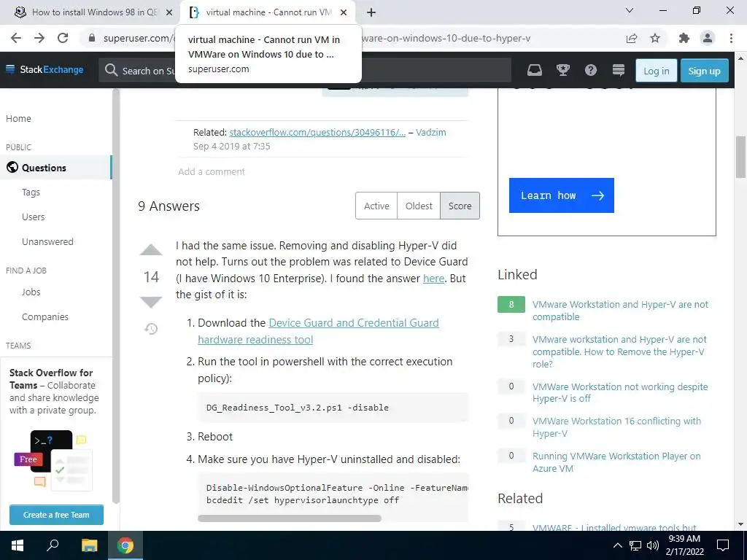Click the page vertical scrollbar thumb
Image resolution: width=747 pixels, height=560 pixels.
click(x=741, y=157)
